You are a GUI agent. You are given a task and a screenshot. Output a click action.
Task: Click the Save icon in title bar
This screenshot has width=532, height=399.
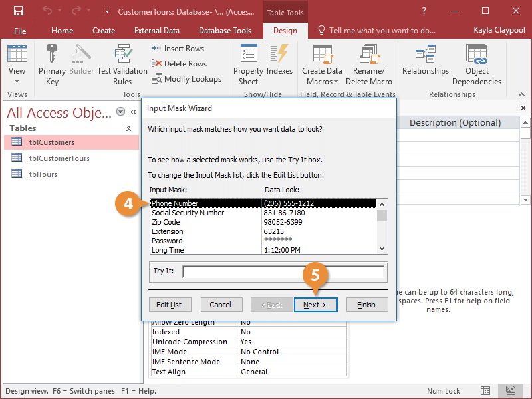(19, 11)
